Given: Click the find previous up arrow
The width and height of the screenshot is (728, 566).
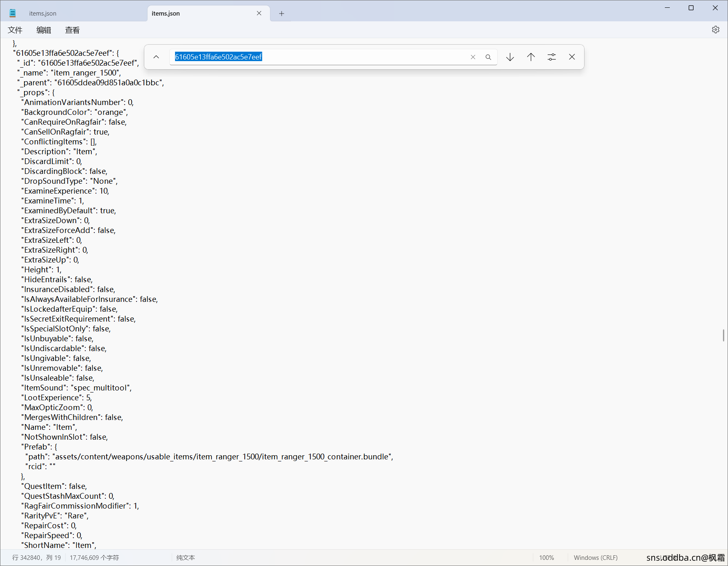Looking at the screenshot, I should 531,57.
